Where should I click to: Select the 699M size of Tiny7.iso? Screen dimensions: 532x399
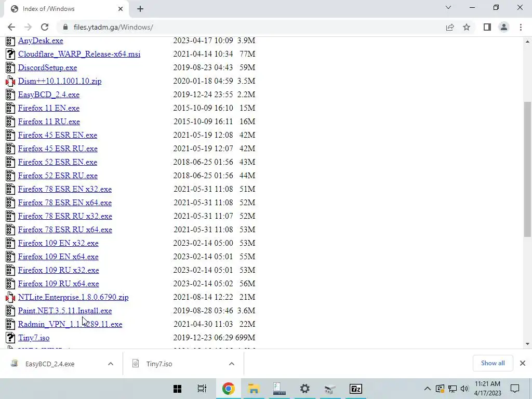tap(245, 338)
